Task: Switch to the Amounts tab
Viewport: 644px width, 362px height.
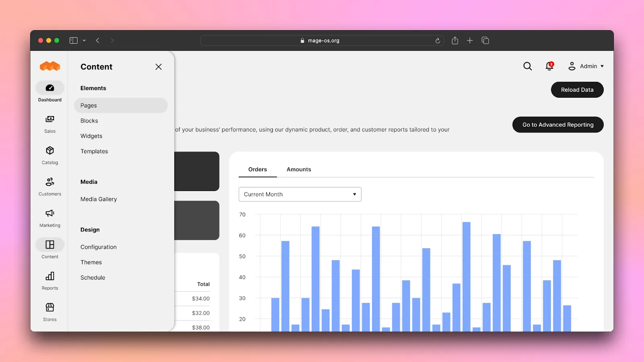Action: pyautogui.click(x=299, y=169)
